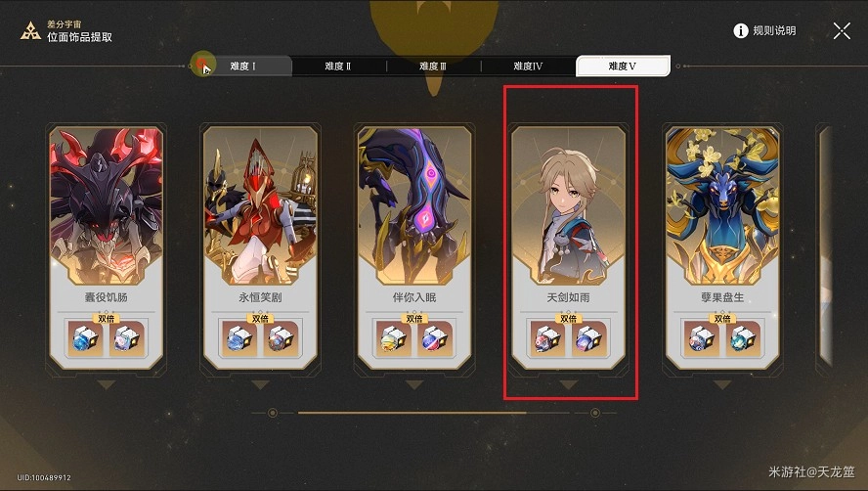The image size is (868, 491).
Task: Switch to the 难度 I tab
Action: [243, 66]
